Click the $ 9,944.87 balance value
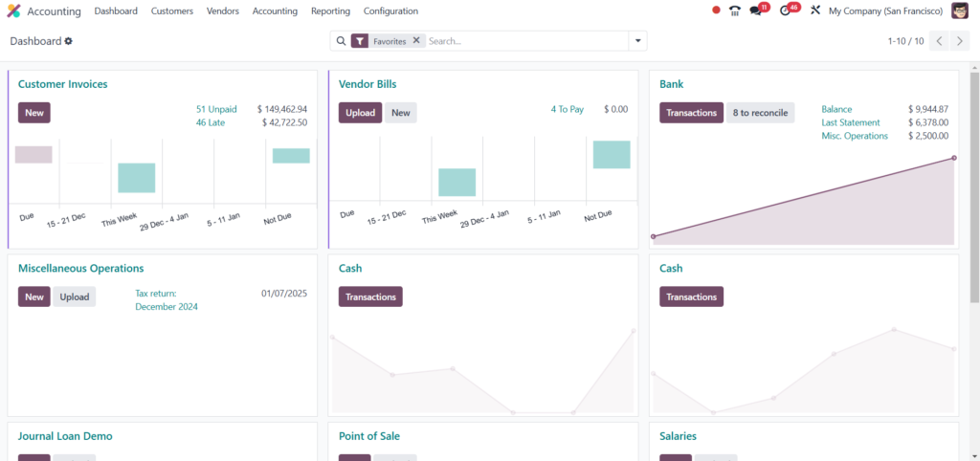The height and width of the screenshot is (461, 980). click(x=928, y=109)
